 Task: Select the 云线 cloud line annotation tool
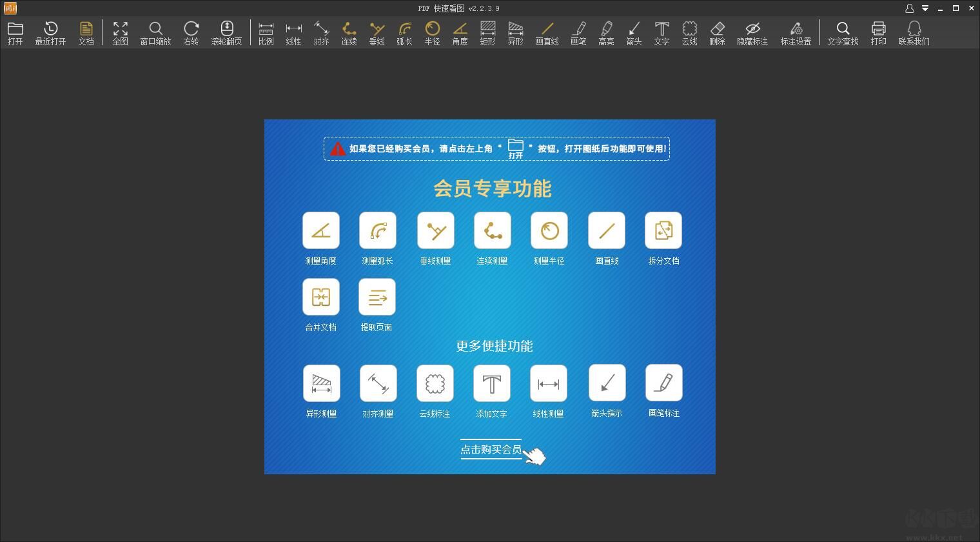click(x=689, y=32)
